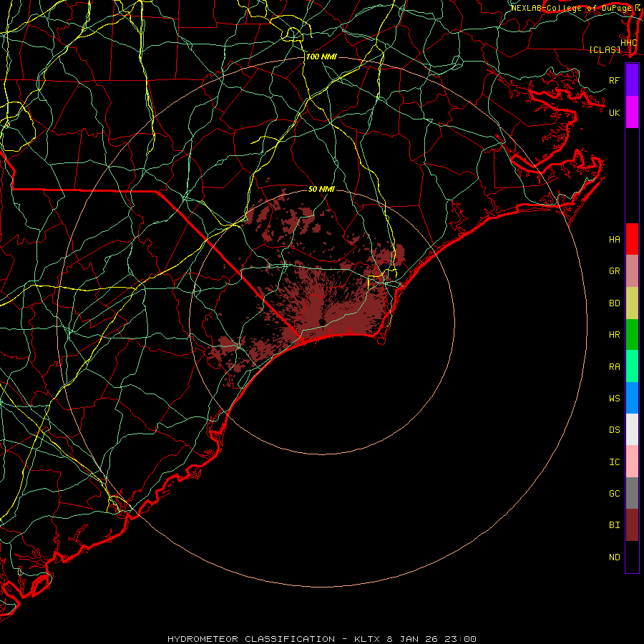Click the HHC product code label
The image size is (644, 644).
pos(629,42)
